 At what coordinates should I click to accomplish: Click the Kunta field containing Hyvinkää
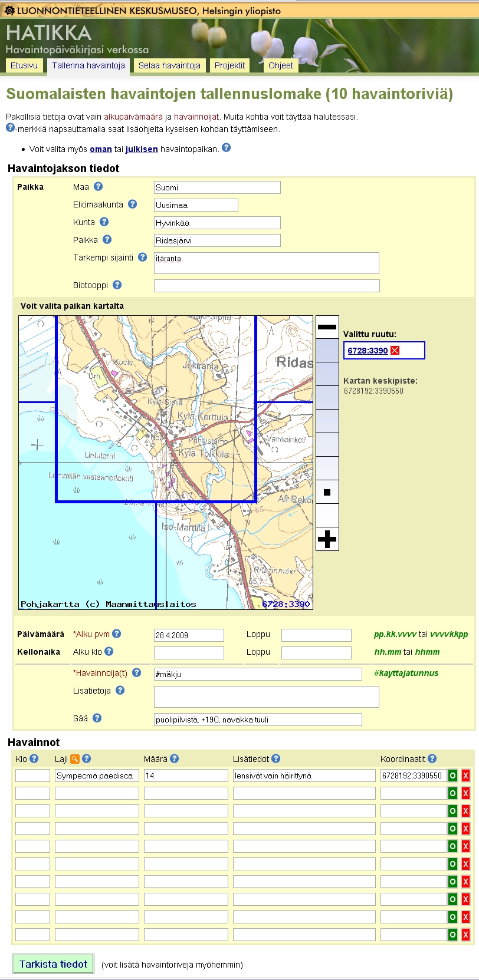[216, 223]
